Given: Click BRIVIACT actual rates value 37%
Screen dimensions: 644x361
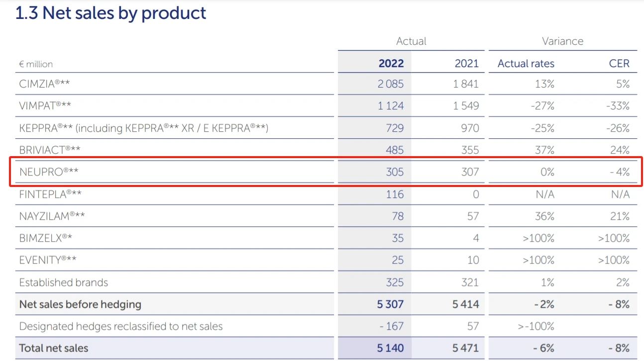Looking at the screenshot, I should coord(544,150).
